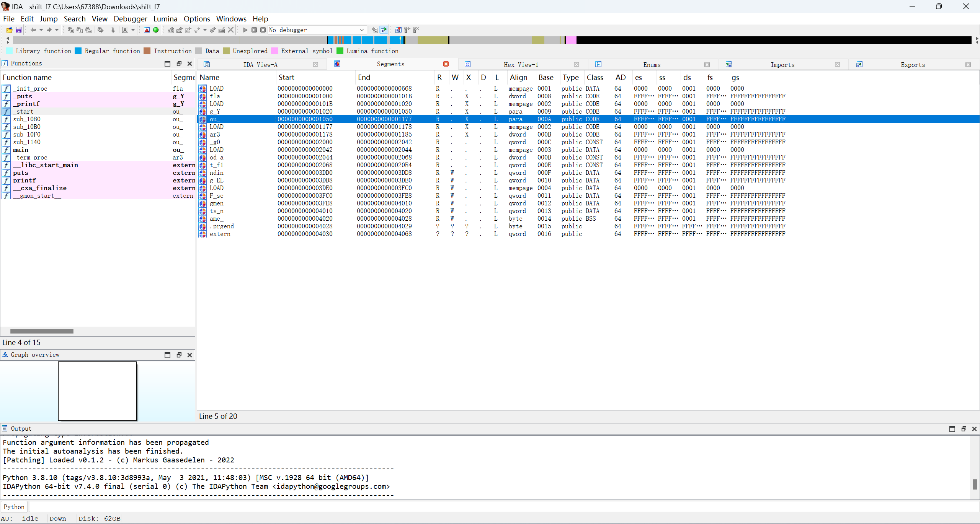Terminate the process with the stop button
Viewport: 980px width, 524px height.
[263, 30]
